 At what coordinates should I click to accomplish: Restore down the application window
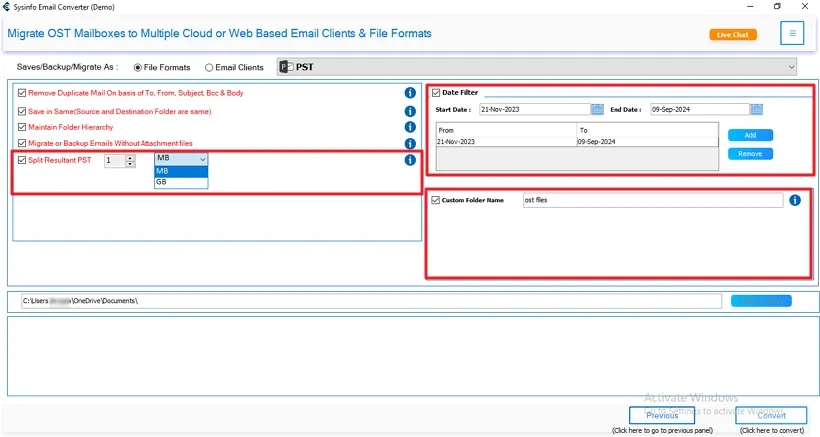[777, 7]
